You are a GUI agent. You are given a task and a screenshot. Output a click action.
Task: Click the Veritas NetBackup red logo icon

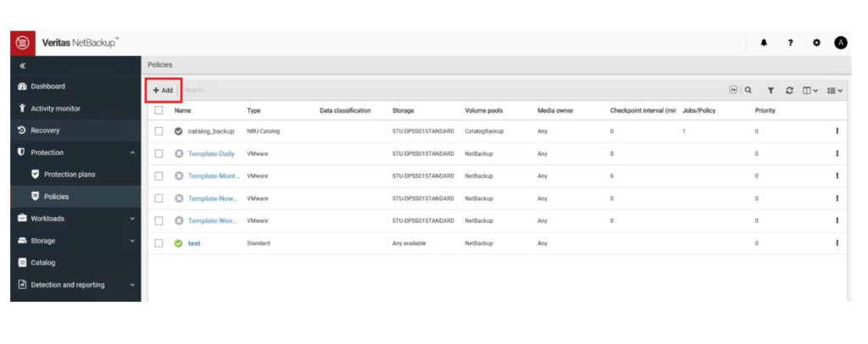point(23,42)
